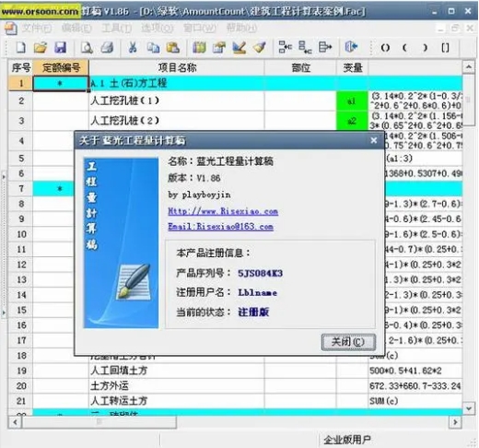Select the cell 人工挖孔桩(1)

click(x=177, y=100)
